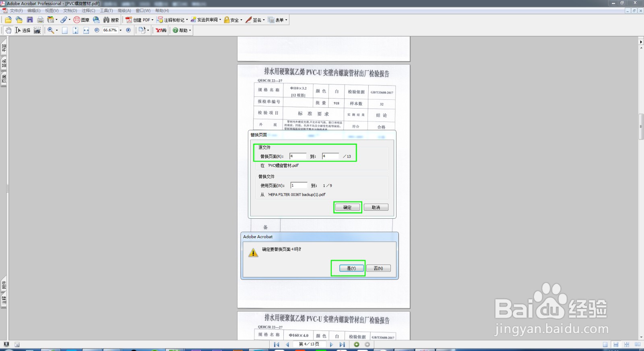This screenshot has width=644, height=351.
Task: Open the 视图(V) menu
Action: tap(52, 11)
